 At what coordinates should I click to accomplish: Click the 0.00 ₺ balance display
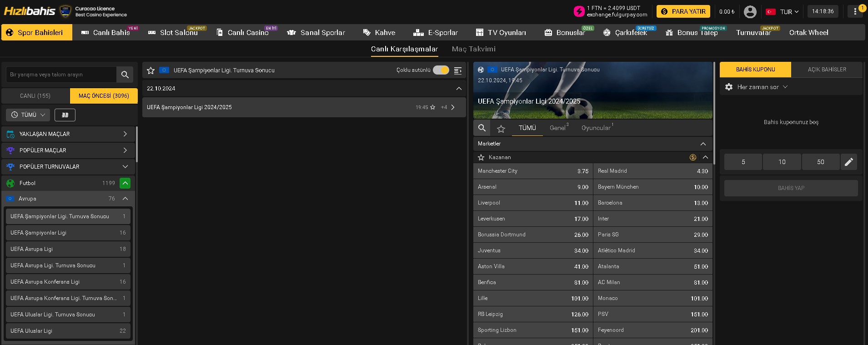(727, 12)
